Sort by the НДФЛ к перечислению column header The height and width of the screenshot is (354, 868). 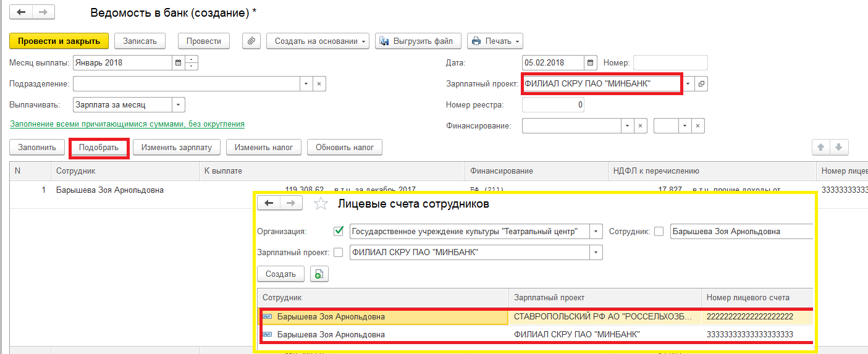tap(712, 171)
